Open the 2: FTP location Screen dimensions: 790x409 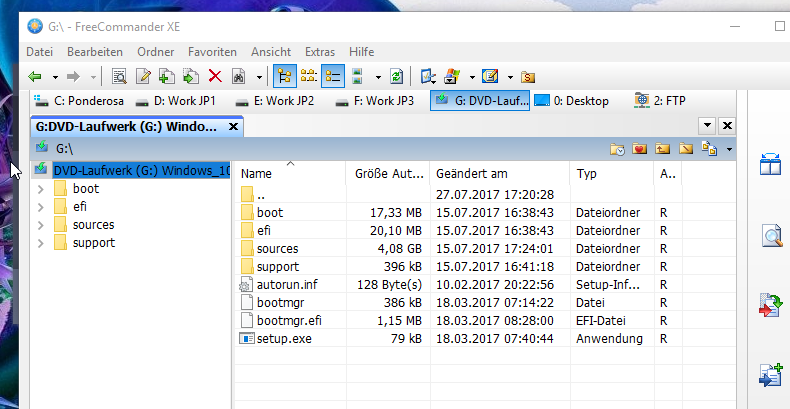click(660, 101)
